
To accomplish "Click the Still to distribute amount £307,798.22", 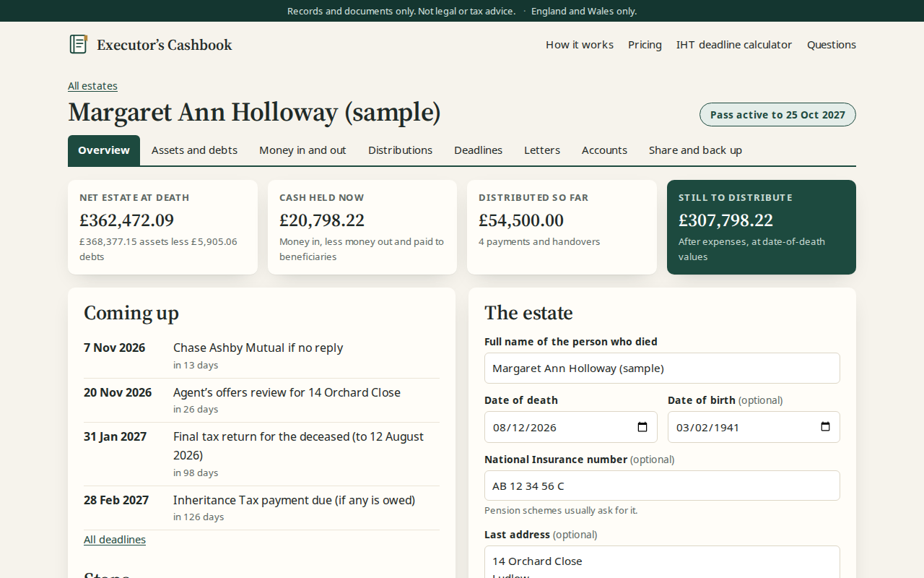I will pos(725,220).
